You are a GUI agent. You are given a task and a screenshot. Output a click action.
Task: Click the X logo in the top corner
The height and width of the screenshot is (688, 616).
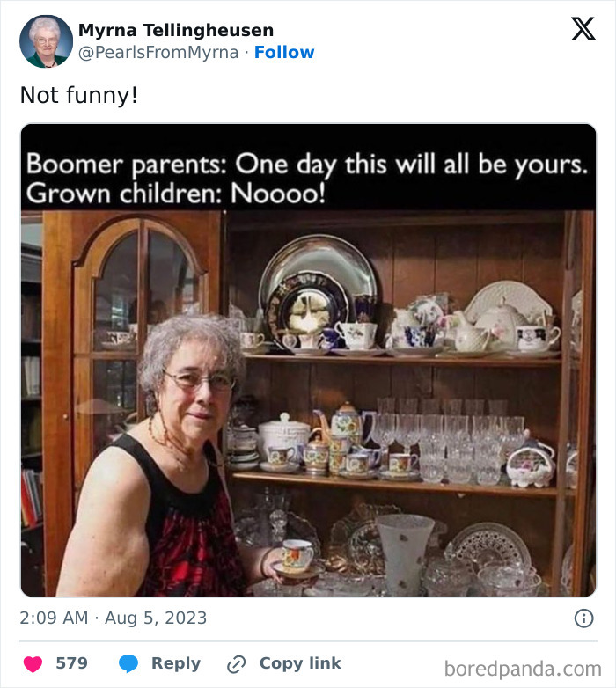tap(583, 30)
